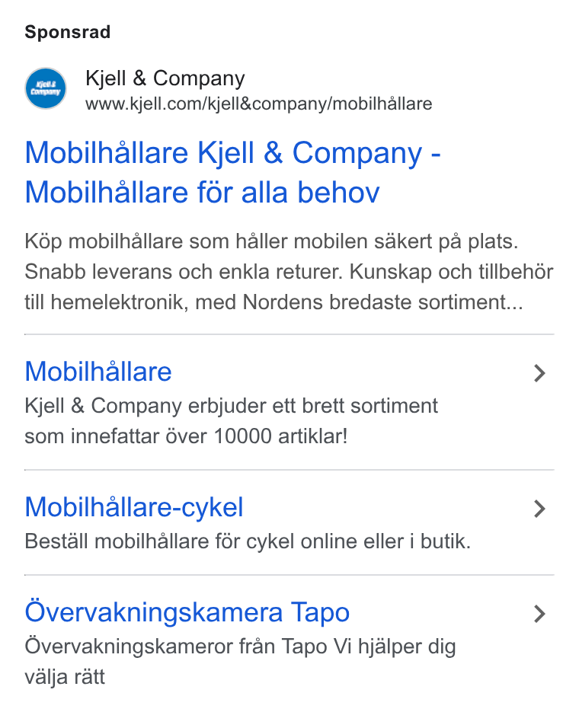Click the 'Snabb leverans och enkla returer' sentence
The height and width of the screenshot is (728, 579).
pyautogui.click(x=184, y=272)
